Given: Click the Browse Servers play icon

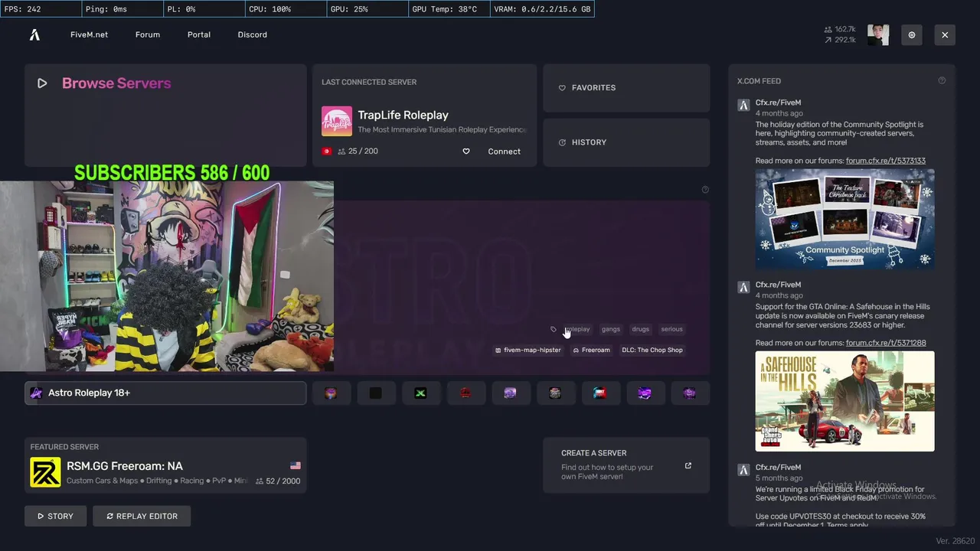Looking at the screenshot, I should 42,83.
